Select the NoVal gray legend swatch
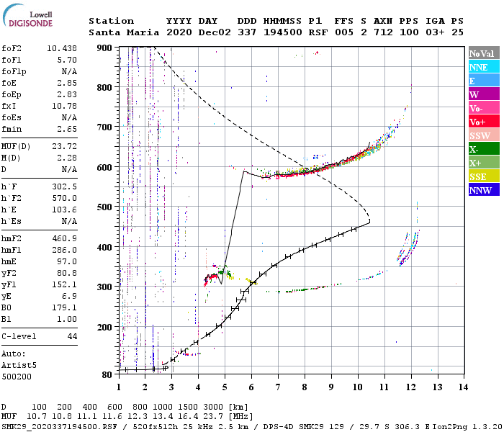Viewport: 504px width, 432px height. coord(484,53)
